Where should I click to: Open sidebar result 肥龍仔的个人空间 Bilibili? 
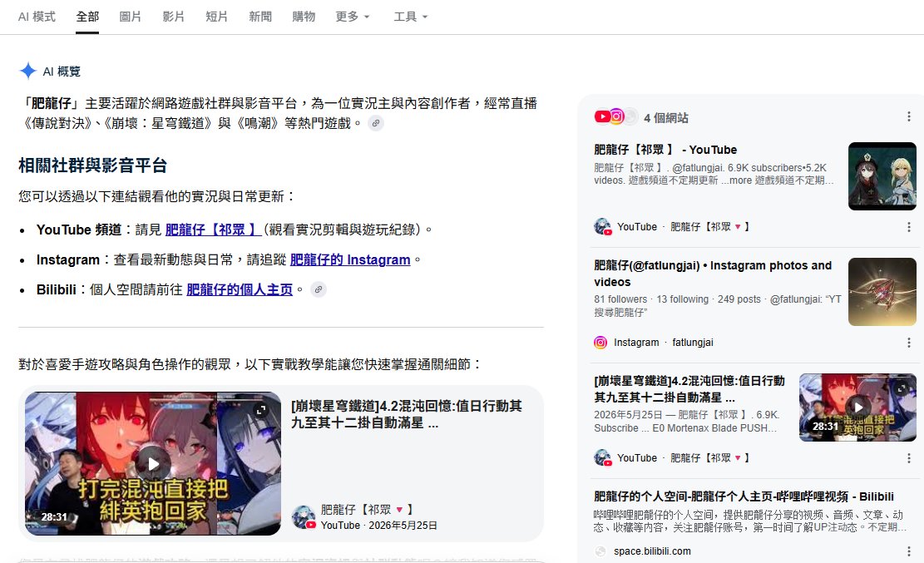click(744, 496)
